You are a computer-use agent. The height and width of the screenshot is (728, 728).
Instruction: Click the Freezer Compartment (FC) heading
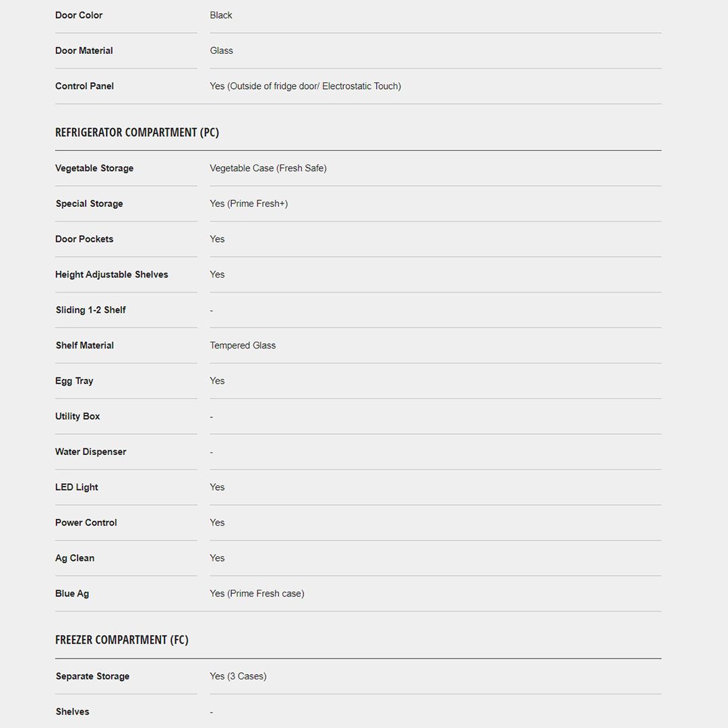121,640
